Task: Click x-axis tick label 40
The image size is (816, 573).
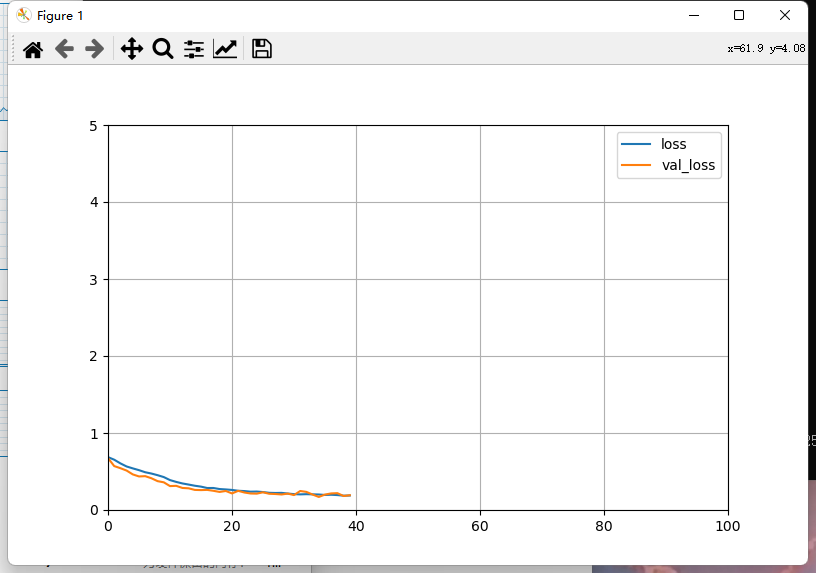Action: (356, 526)
